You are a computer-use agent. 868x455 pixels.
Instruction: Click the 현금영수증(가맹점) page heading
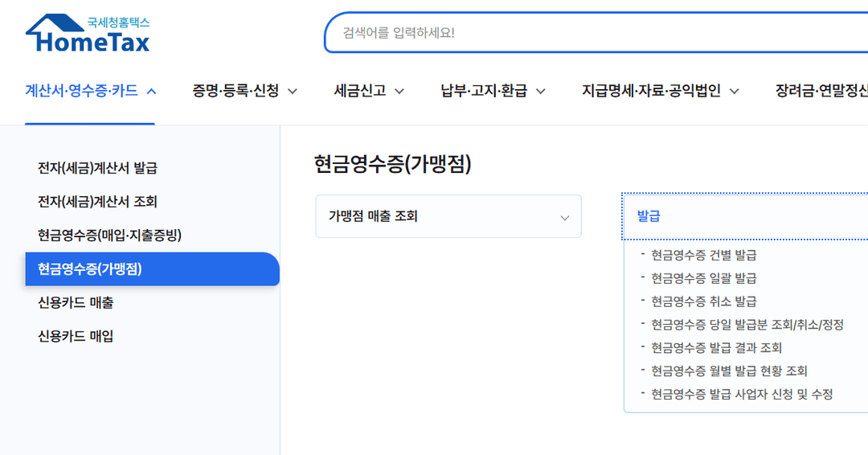392,165
